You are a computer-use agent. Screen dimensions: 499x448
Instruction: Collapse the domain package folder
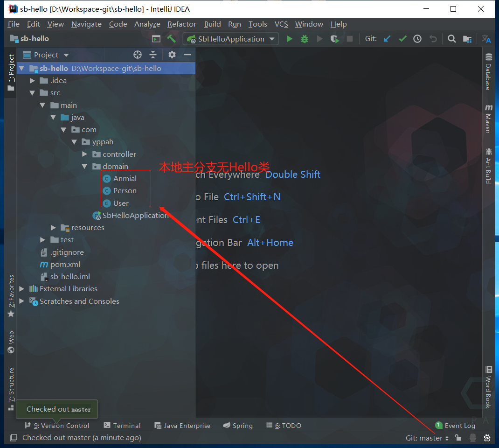84,166
